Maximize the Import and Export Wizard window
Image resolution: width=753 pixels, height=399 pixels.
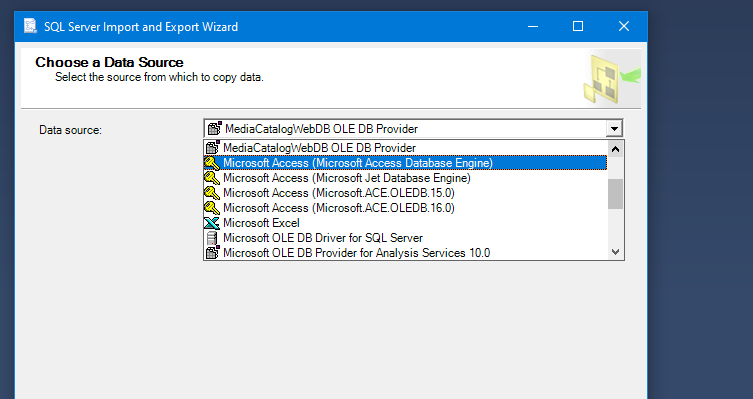(x=578, y=26)
